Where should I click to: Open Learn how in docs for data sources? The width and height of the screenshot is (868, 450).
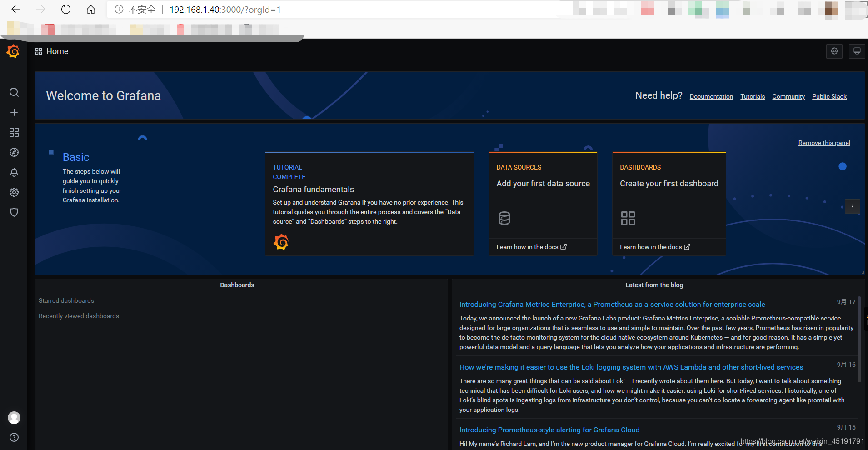(x=531, y=247)
